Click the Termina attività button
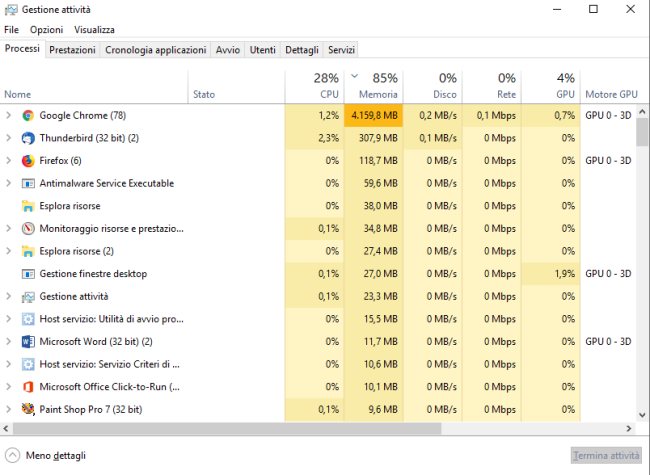Viewport: 650px width, 475px height. tap(606, 456)
